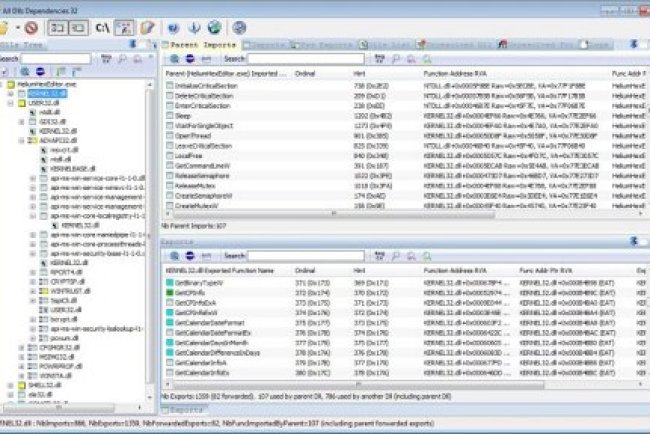Expand the RPCRT4.dll tree node
650x434 pixels.
click(x=33, y=272)
